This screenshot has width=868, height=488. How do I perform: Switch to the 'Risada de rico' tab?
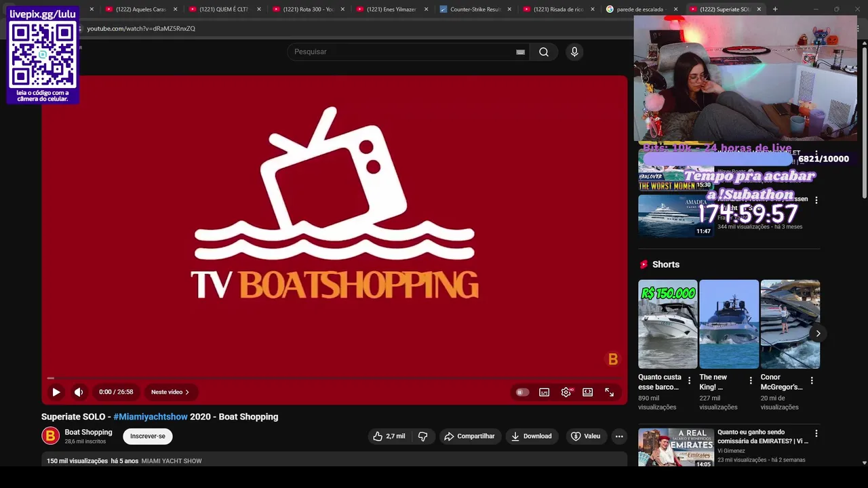coord(559,9)
